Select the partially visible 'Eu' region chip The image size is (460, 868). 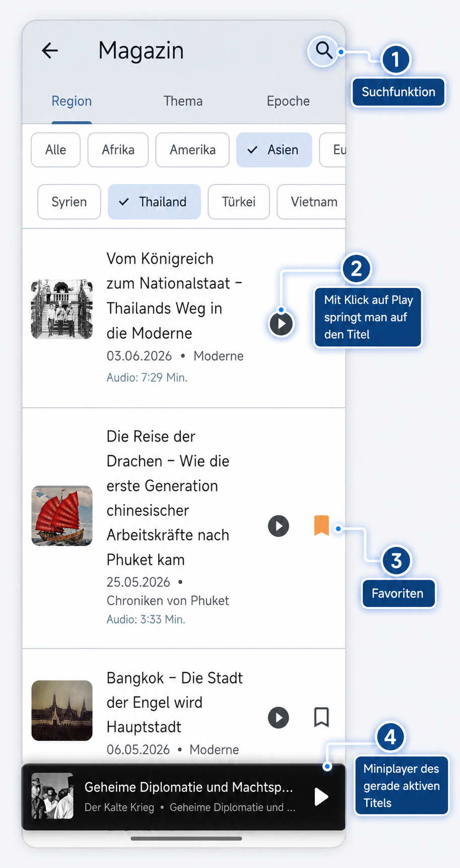(333, 150)
